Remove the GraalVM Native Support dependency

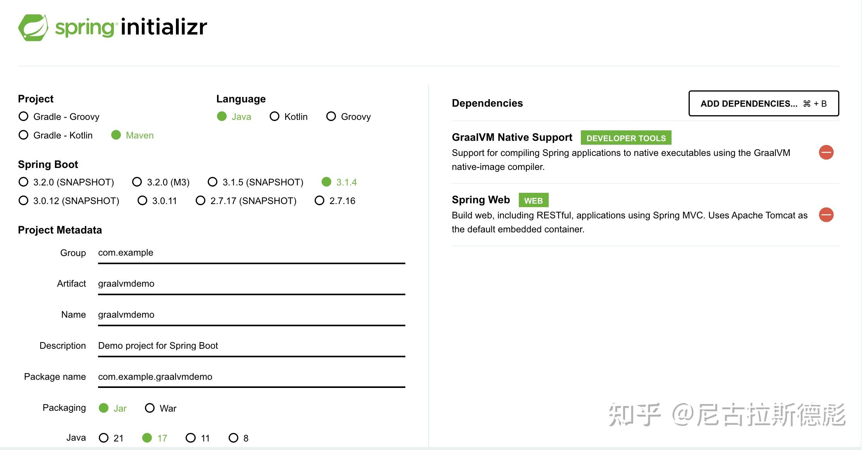[827, 152]
